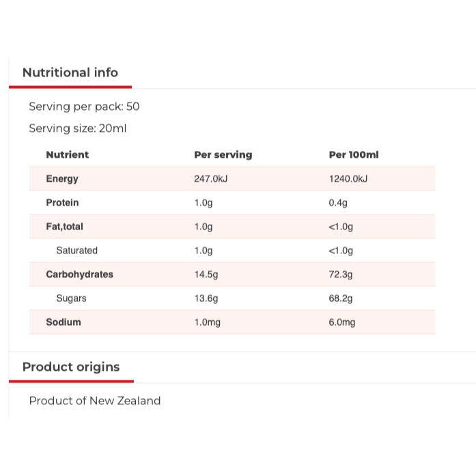Click the Nutrient column header
This screenshot has width=476, height=476.
click(68, 155)
